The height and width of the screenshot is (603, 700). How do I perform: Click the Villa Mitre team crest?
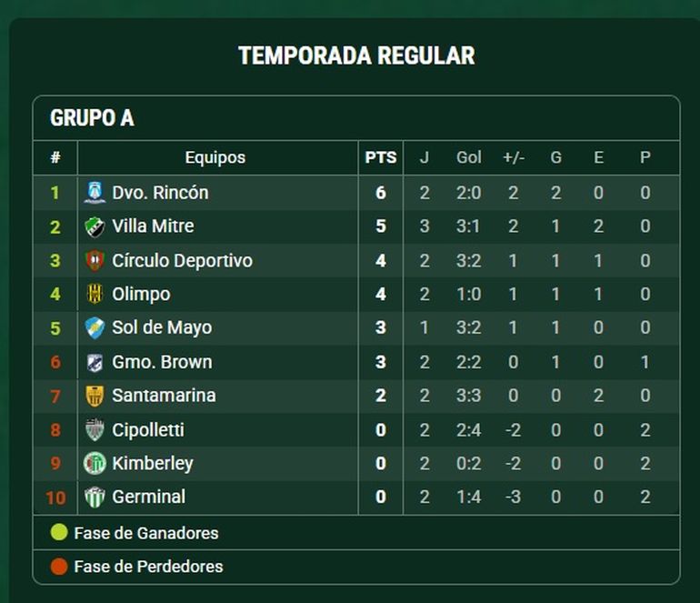(95, 226)
